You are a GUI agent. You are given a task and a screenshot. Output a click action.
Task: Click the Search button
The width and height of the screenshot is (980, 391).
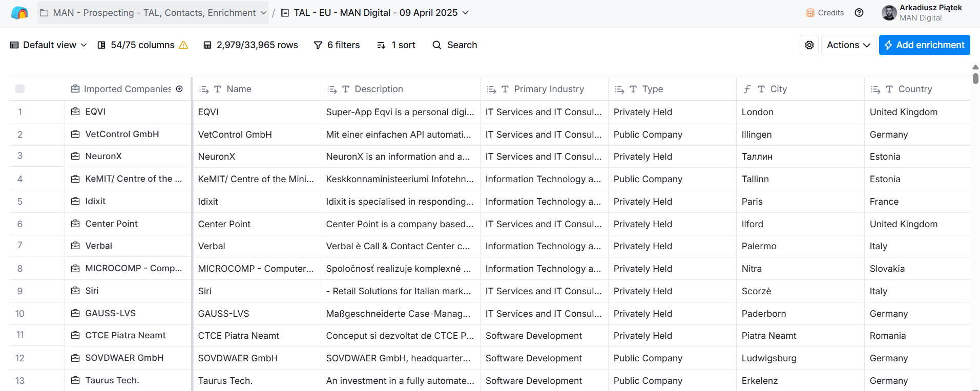tap(455, 45)
